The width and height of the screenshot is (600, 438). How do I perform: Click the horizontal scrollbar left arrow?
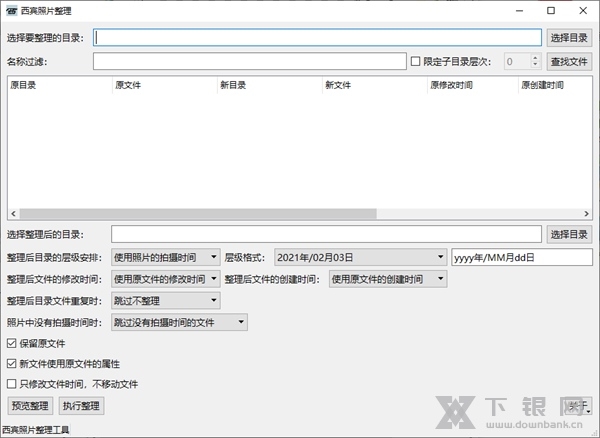[x=13, y=213]
